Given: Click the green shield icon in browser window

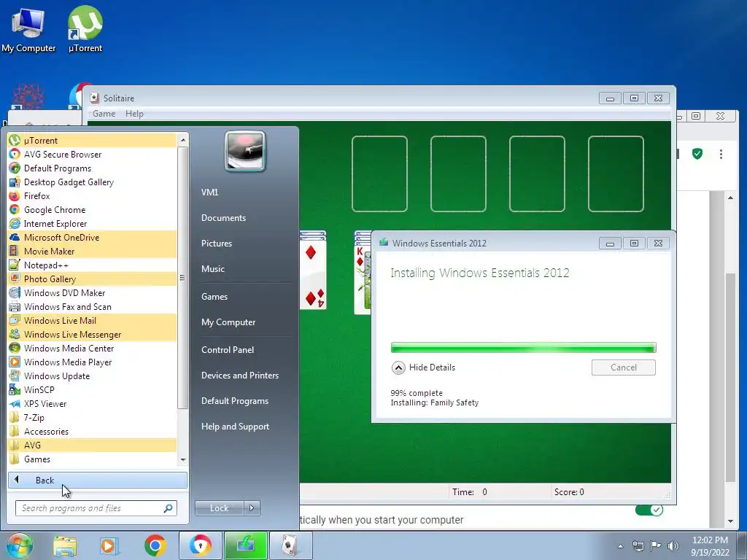Looking at the screenshot, I should [x=697, y=154].
